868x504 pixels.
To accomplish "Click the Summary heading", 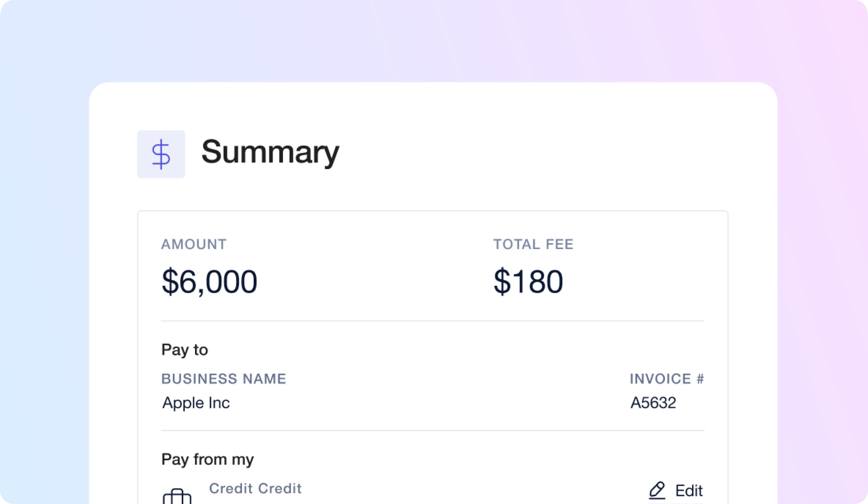I will pyautogui.click(x=270, y=152).
